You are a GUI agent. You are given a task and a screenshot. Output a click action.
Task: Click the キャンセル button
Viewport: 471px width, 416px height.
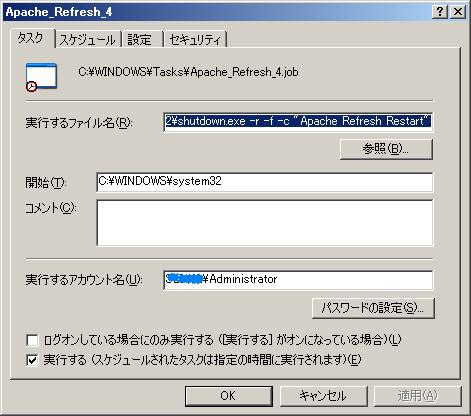[323, 396]
